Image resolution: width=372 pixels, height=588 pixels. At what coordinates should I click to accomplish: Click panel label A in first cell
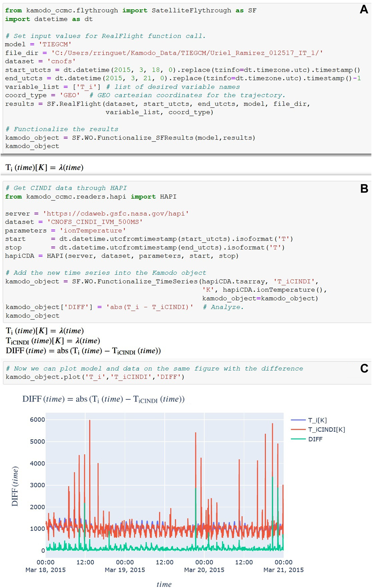[363, 10]
